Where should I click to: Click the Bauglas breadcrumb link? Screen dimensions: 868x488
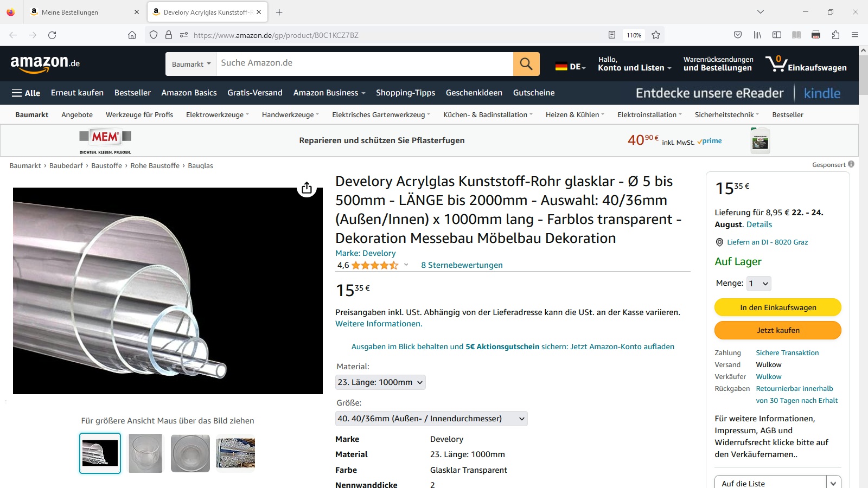pos(200,166)
